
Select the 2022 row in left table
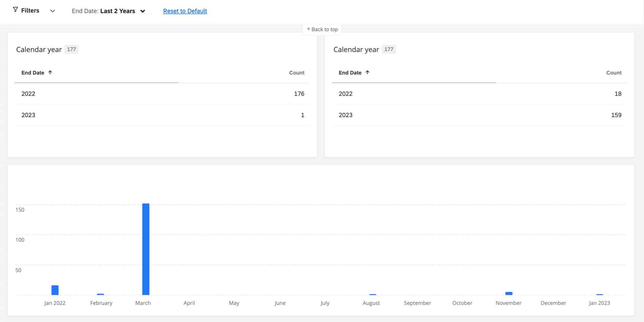(x=162, y=94)
